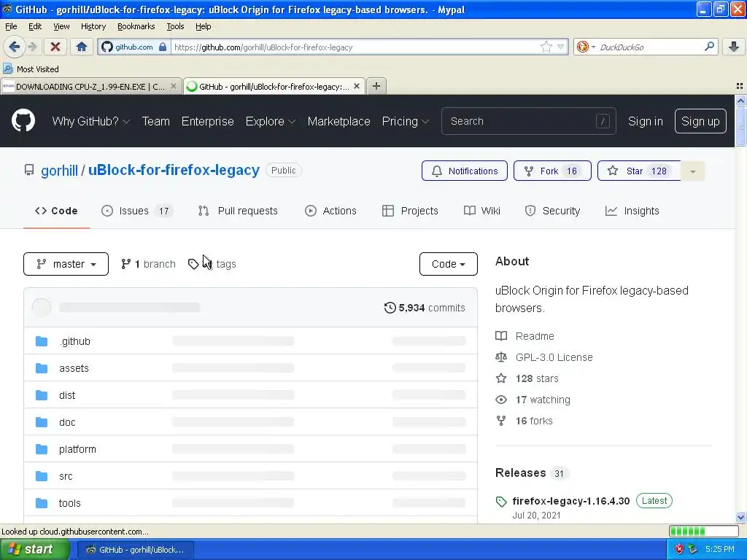
Task: Star the repository with Star button
Action: [x=639, y=171]
